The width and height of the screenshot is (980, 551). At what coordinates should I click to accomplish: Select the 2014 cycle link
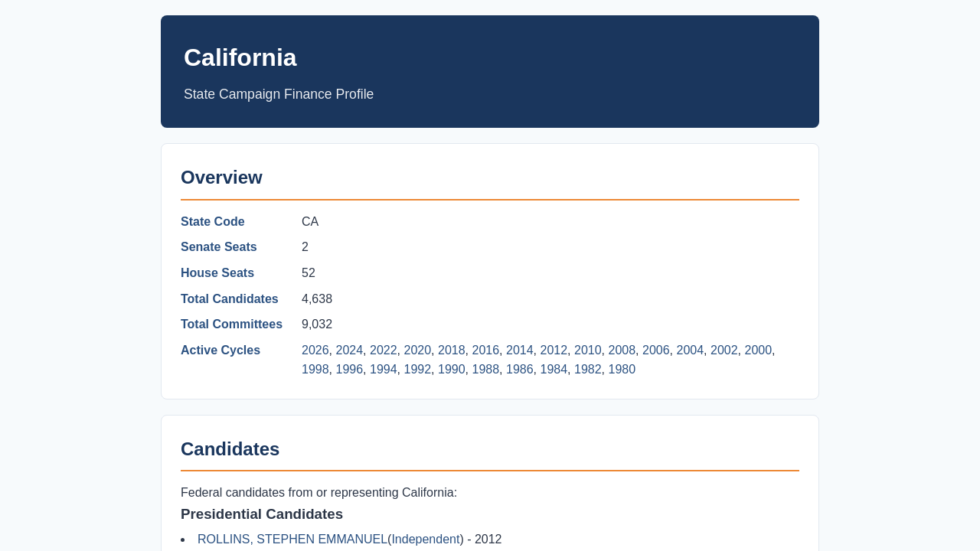tap(520, 350)
